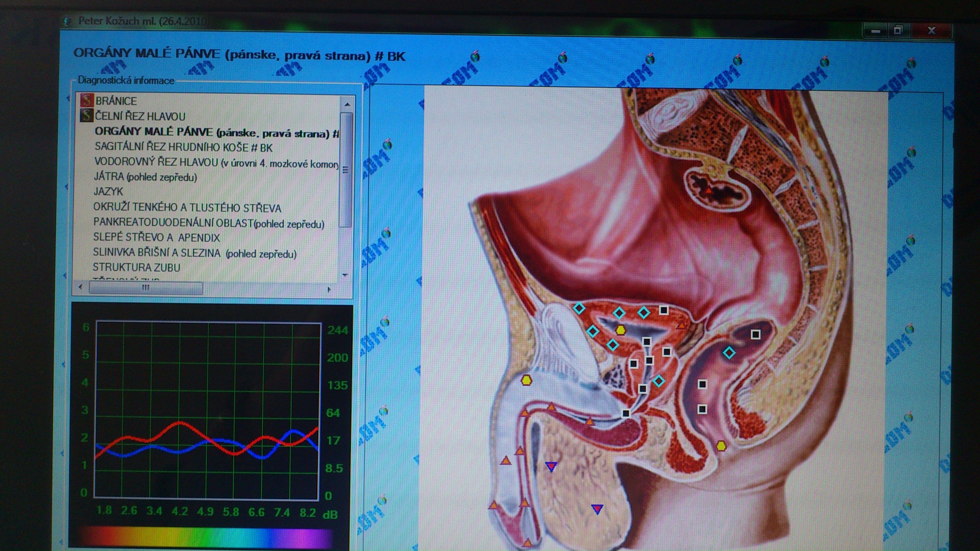Select OKRUŽÍ TENKÉHO A TLUSTÉHO STŘEVA
This screenshot has width=980, height=551.
click(x=187, y=208)
